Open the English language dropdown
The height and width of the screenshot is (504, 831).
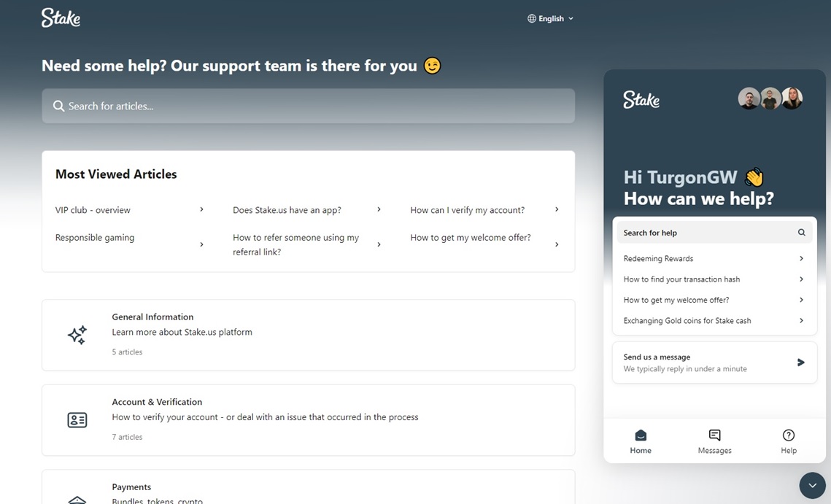pyautogui.click(x=551, y=18)
